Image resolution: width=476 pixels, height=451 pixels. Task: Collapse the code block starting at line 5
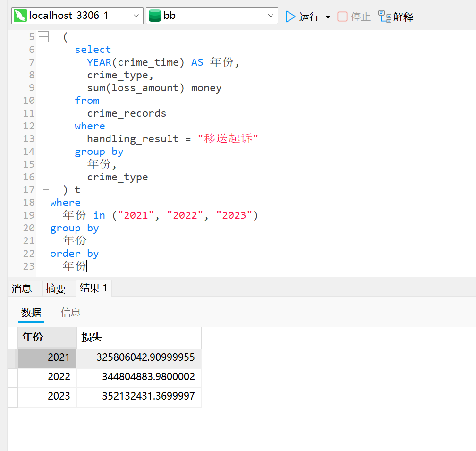[x=43, y=36]
